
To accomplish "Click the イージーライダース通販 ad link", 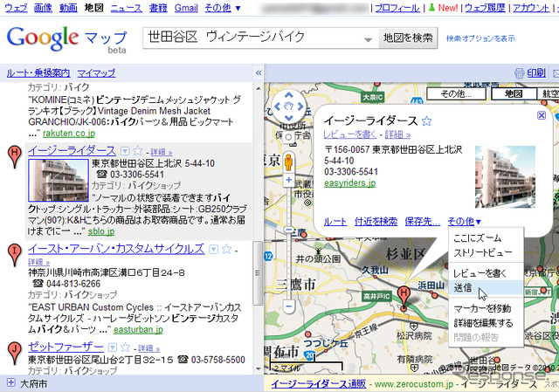I will coord(318,384).
